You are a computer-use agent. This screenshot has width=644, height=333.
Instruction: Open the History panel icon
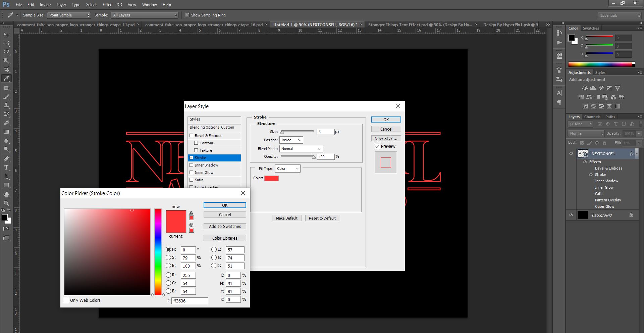(559, 33)
